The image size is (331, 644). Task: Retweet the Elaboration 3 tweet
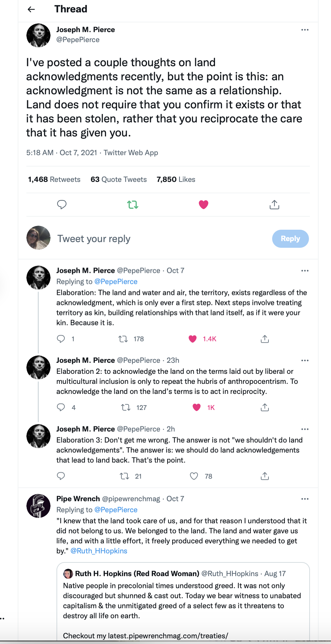pos(124,476)
